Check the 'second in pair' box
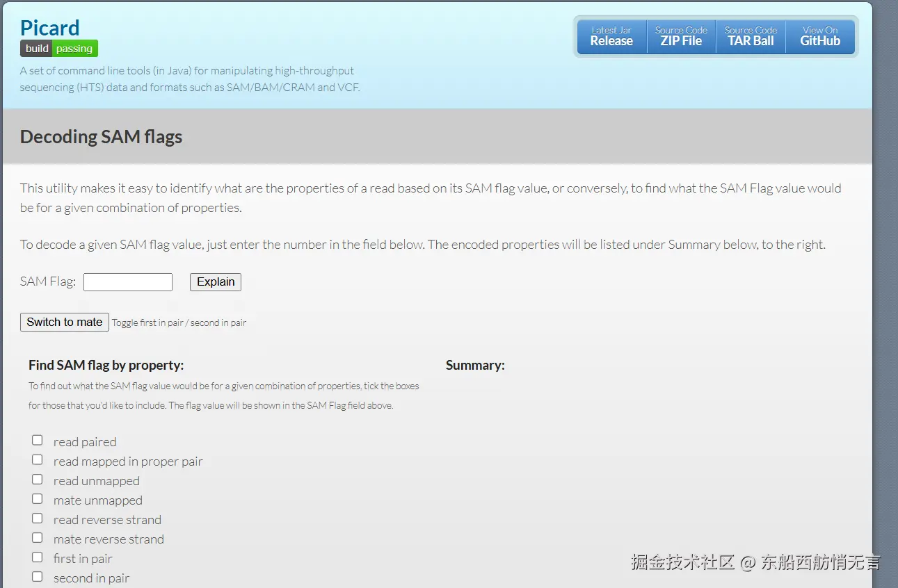 pos(38,576)
